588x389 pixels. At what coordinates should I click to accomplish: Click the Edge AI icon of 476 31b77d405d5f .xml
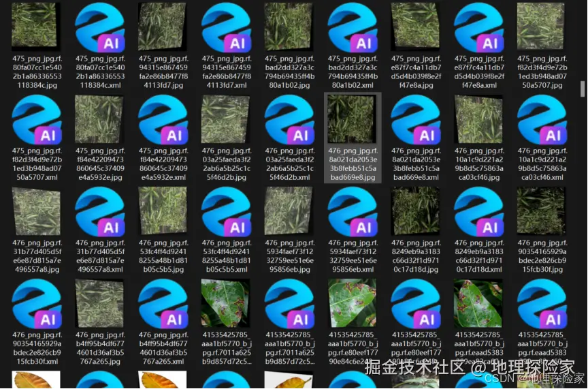[100, 212]
